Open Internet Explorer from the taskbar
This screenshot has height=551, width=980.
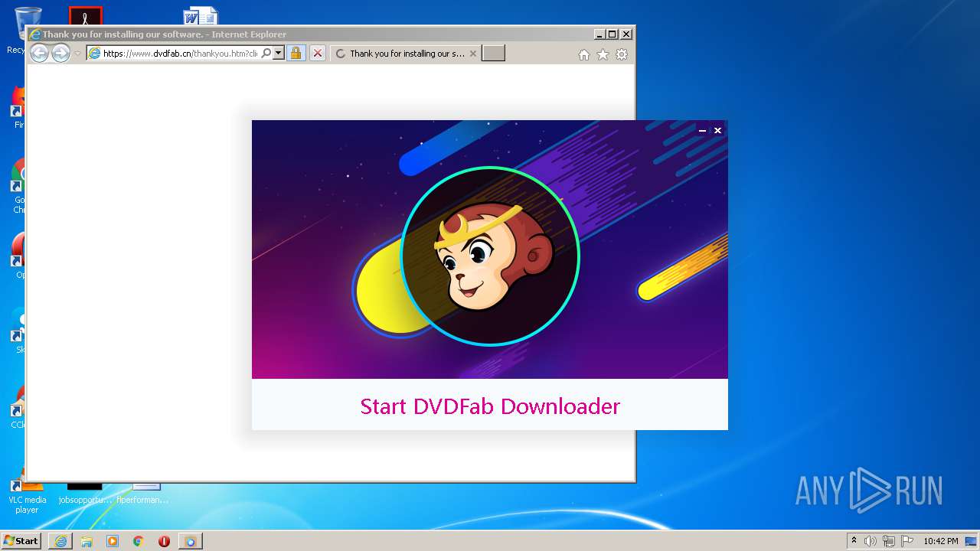coord(60,541)
